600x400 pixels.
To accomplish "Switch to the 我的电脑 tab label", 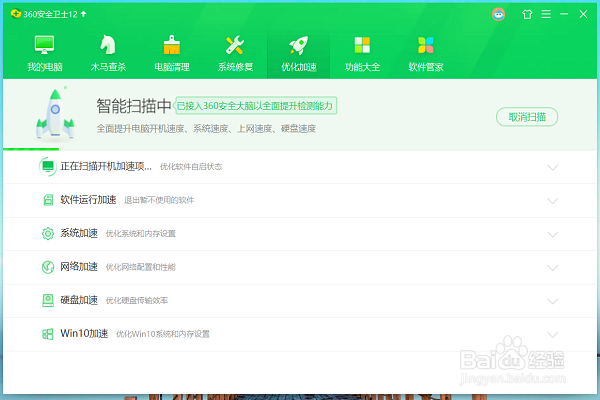I will pyautogui.click(x=44, y=67).
